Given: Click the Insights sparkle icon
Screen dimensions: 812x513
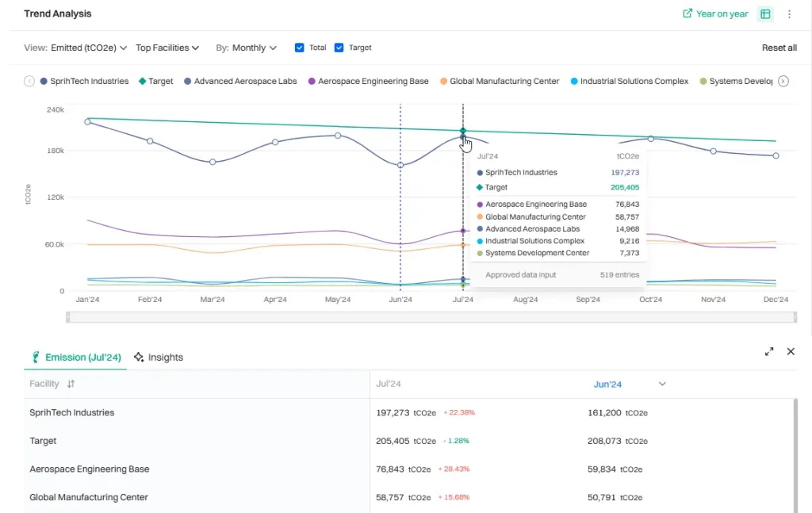Looking at the screenshot, I should 139,358.
